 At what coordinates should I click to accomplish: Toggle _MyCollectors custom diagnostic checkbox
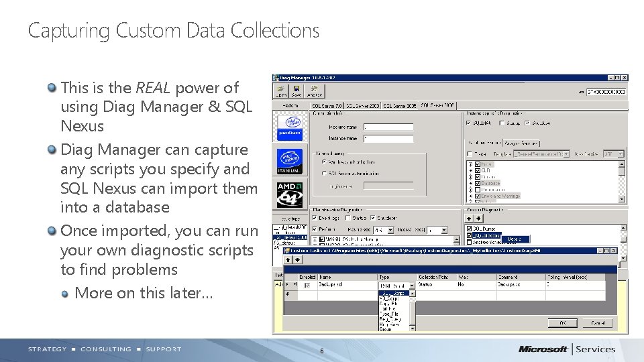(x=469, y=235)
